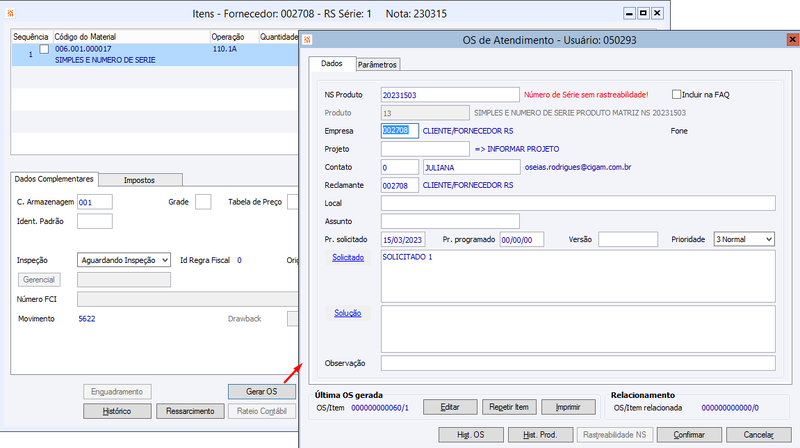Screen dimensions: 800x448
Task: Close the Itens window
Action: [658, 13]
